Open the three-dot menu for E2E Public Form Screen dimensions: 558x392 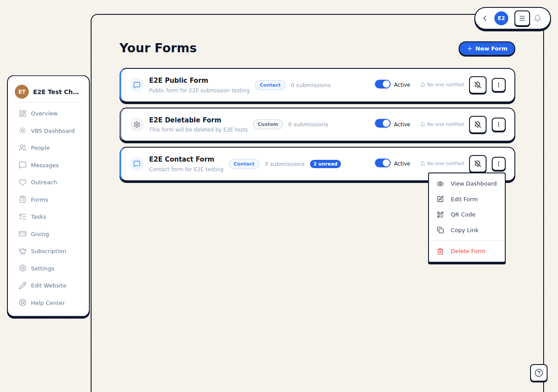498,85
